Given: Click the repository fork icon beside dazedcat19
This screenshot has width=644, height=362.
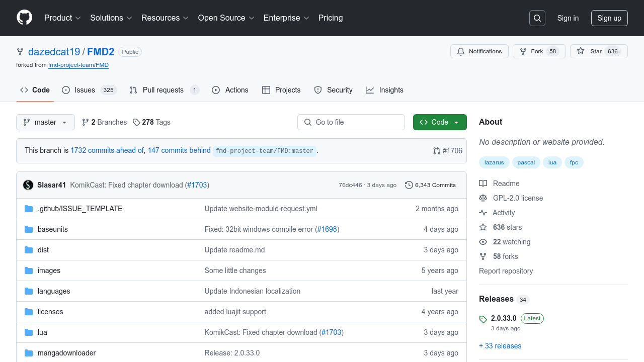Looking at the screenshot, I should [20, 52].
